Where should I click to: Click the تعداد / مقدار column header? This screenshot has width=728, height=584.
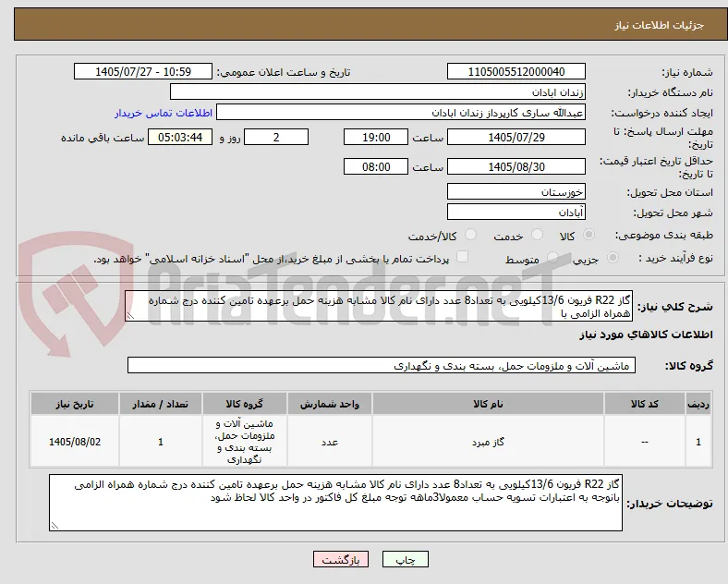click(161, 404)
